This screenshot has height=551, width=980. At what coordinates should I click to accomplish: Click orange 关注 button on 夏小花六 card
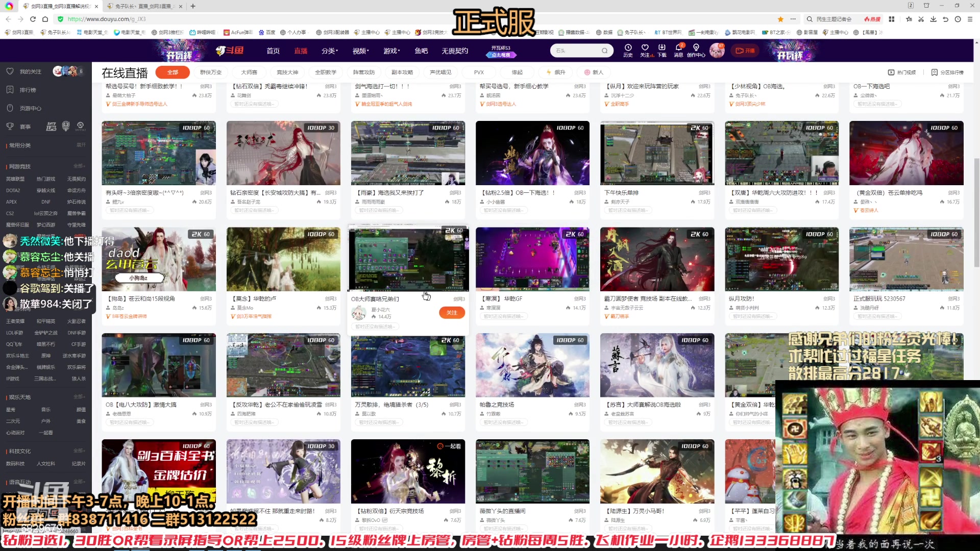pos(452,313)
